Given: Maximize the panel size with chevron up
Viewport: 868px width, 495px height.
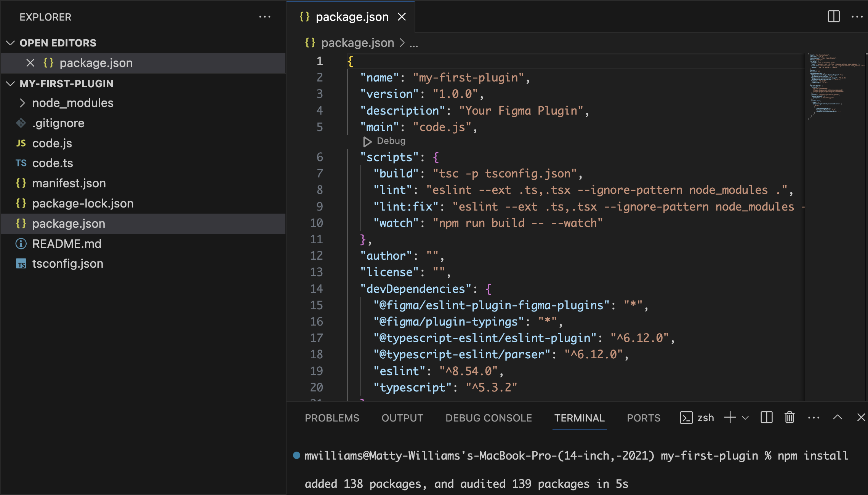Looking at the screenshot, I should 837,417.
